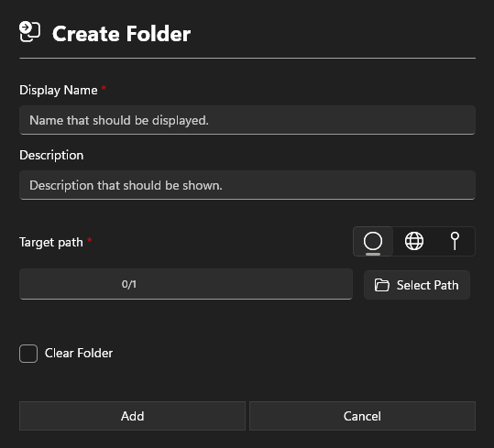The image size is (494, 448).
Task: Click the Add button
Action: pos(132,416)
